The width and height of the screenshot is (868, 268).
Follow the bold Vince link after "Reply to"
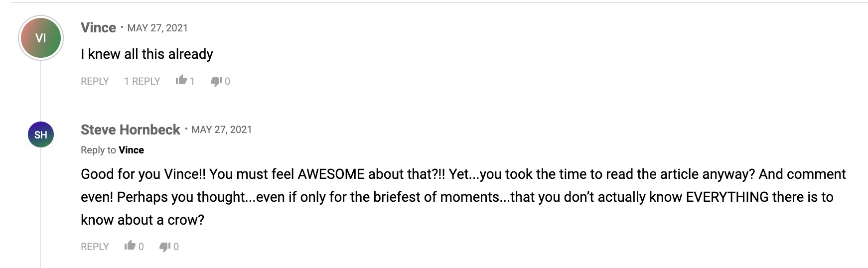[132, 150]
